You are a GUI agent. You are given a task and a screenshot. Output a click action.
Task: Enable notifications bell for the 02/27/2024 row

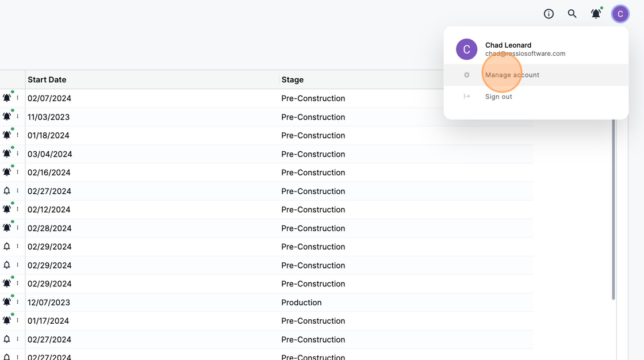coord(7,190)
